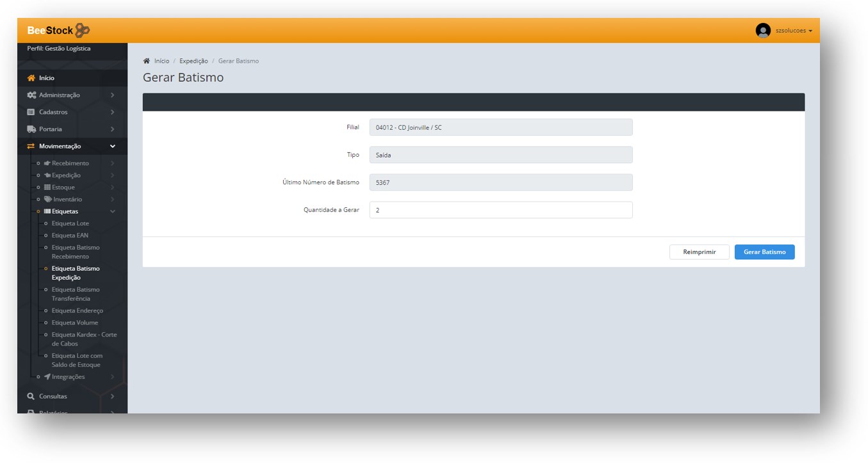Open Etiqueta Volume menu item
This screenshot has height=464, width=868.
(75, 323)
